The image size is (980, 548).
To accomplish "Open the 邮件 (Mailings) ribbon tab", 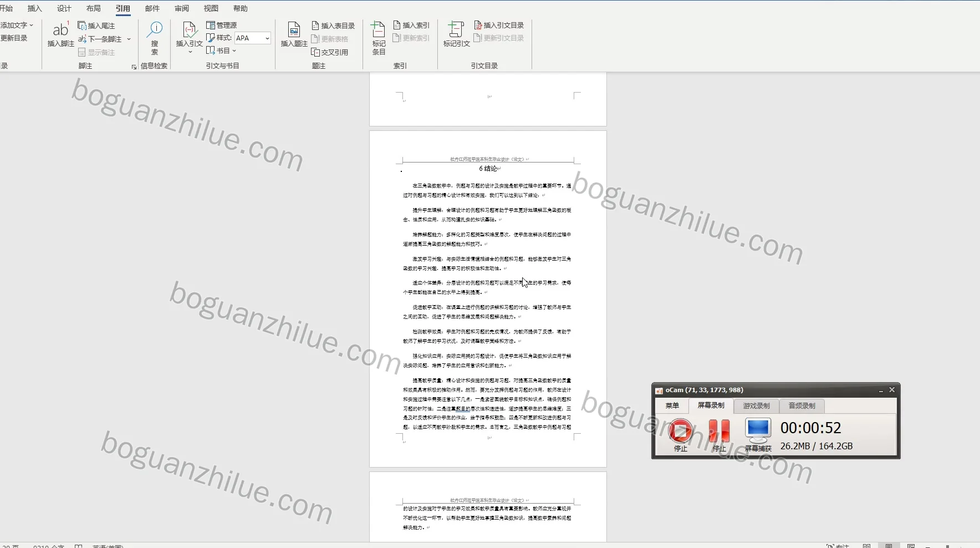I will tap(152, 8).
